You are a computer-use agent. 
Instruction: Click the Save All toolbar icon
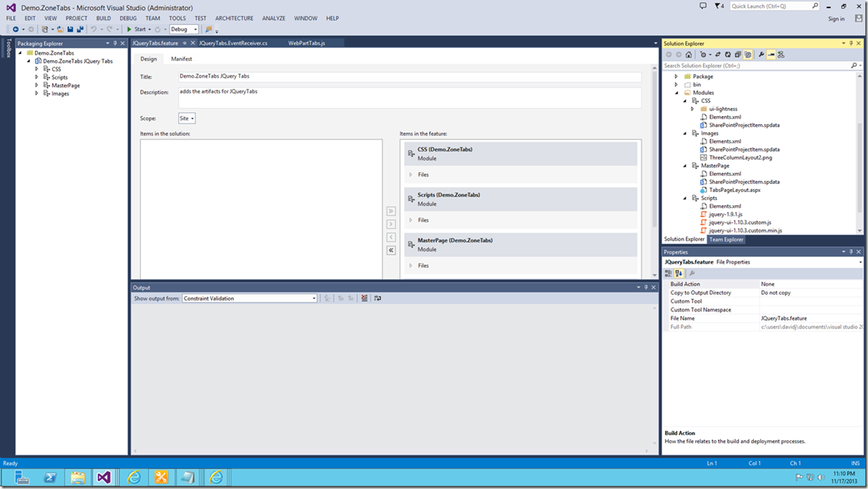[80, 29]
